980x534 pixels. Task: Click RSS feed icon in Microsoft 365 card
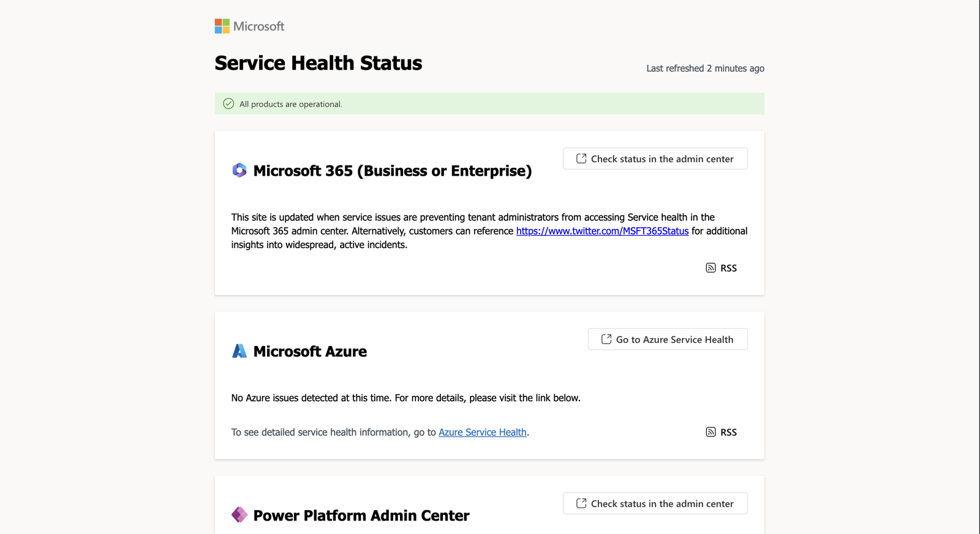tap(710, 268)
